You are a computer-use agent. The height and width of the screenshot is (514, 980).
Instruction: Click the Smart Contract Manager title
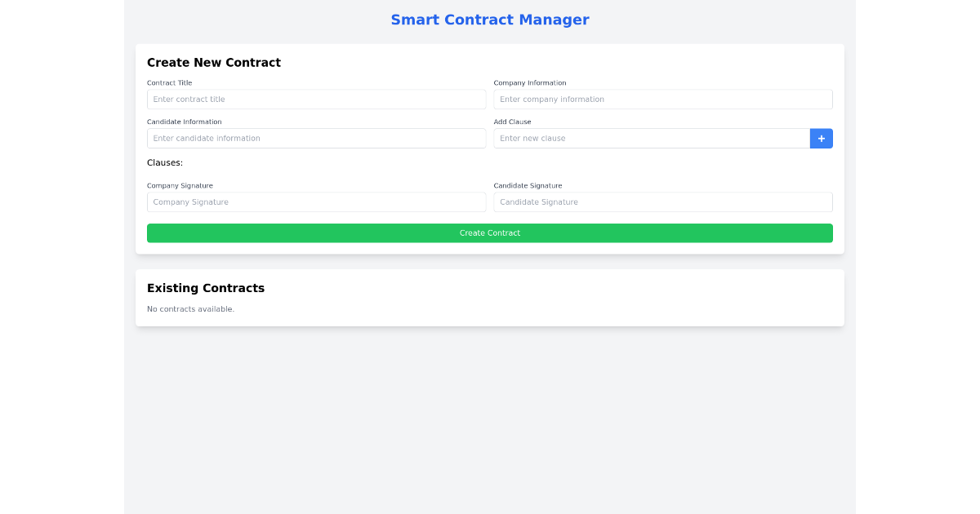[x=490, y=20]
